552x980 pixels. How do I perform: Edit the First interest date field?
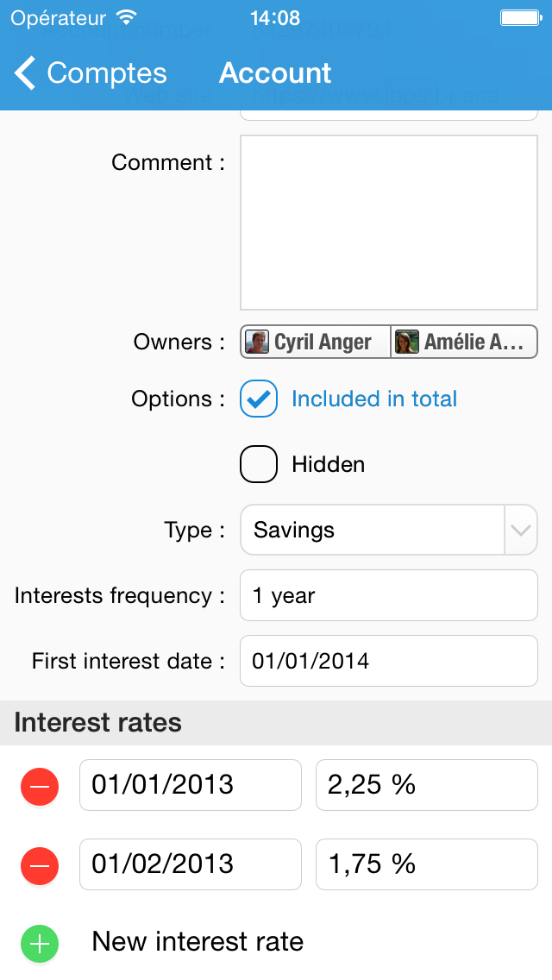pyautogui.click(x=388, y=662)
